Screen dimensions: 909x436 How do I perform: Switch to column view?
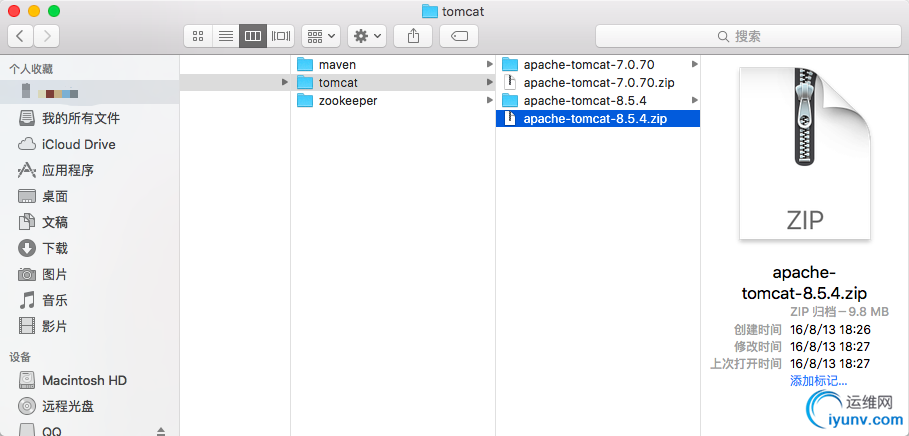coord(253,36)
